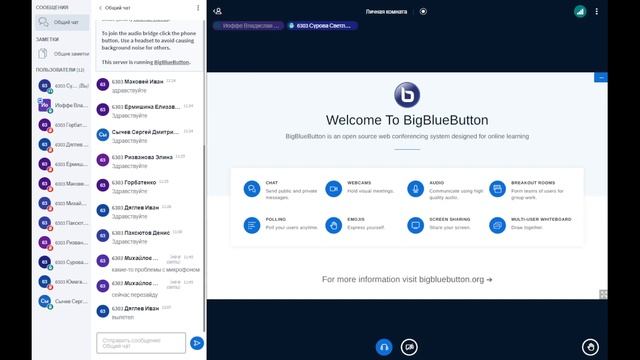The width and height of the screenshot is (640, 360).
Task: Click avatar of Сычев Сергей in chat
Action: click(x=102, y=135)
